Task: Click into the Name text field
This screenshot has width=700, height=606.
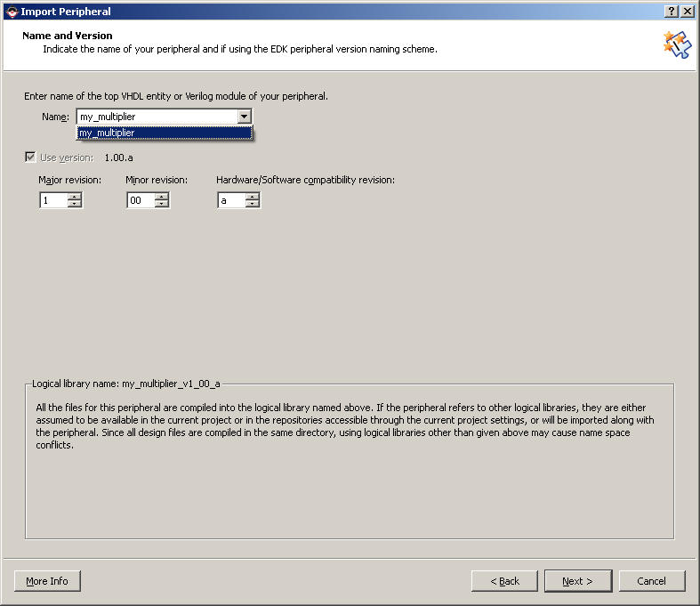Action: [157, 117]
